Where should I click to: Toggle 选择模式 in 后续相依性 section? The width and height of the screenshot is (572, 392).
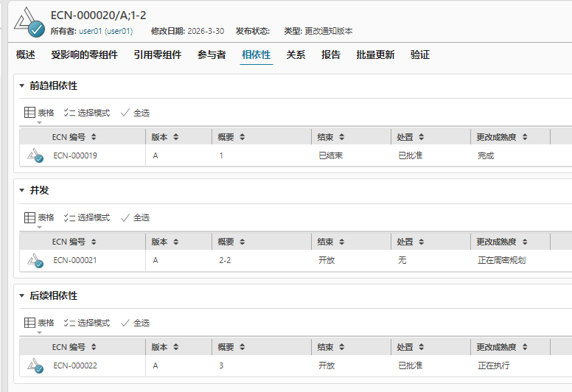(87, 323)
